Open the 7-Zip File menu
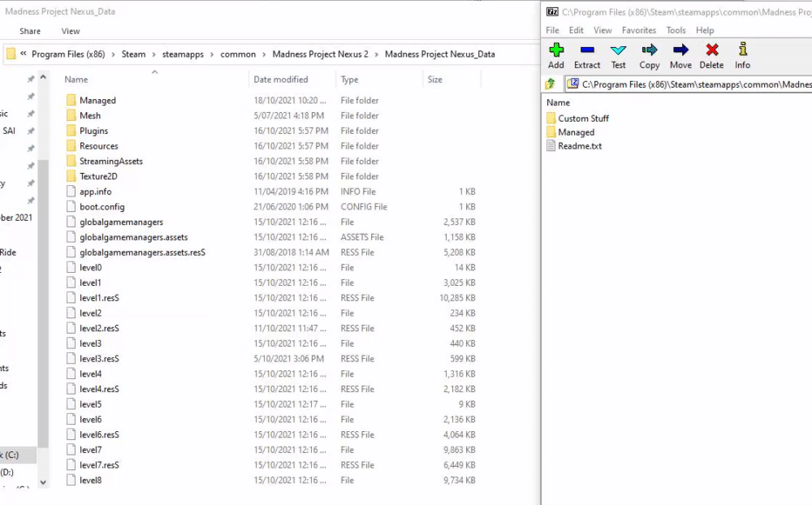Screen dimensions: 812x505 [x=552, y=30]
